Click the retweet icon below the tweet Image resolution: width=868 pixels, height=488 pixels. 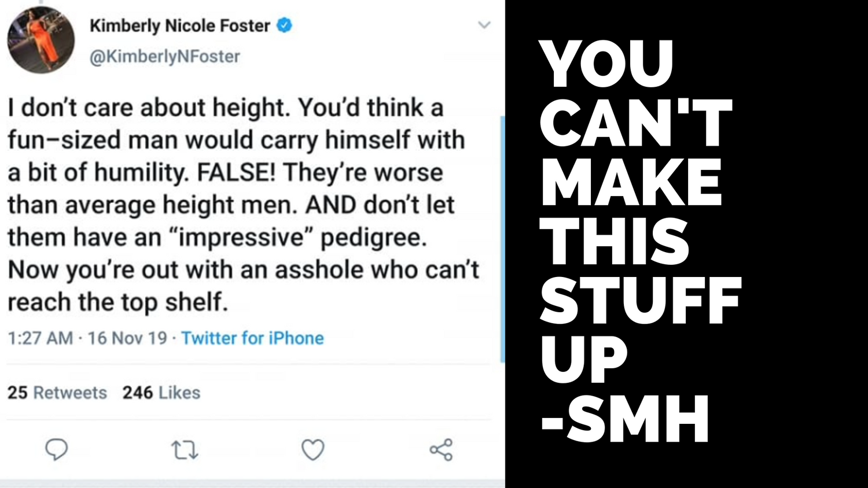pyautogui.click(x=184, y=449)
